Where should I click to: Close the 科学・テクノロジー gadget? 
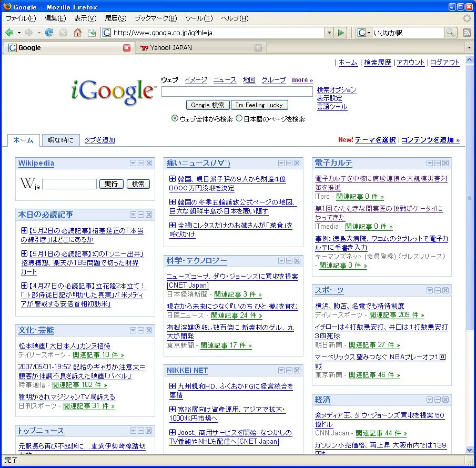point(297,261)
